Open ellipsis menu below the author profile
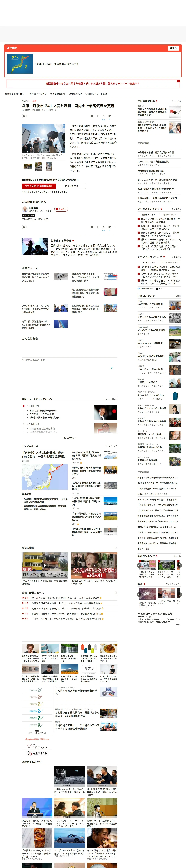The height and width of the screenshot is (868, 186). [115, 227]
